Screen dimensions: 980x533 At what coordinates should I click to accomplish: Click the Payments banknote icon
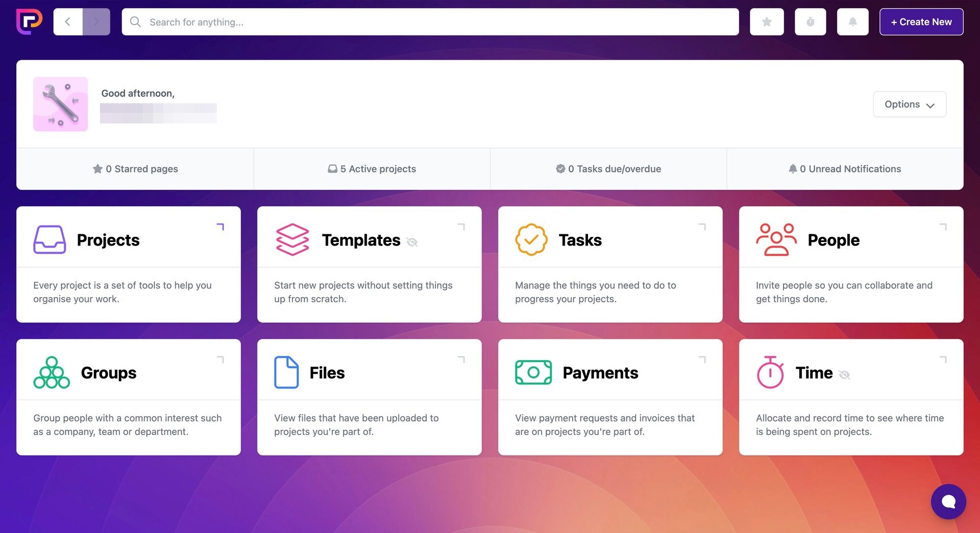[x=533, y=372]
